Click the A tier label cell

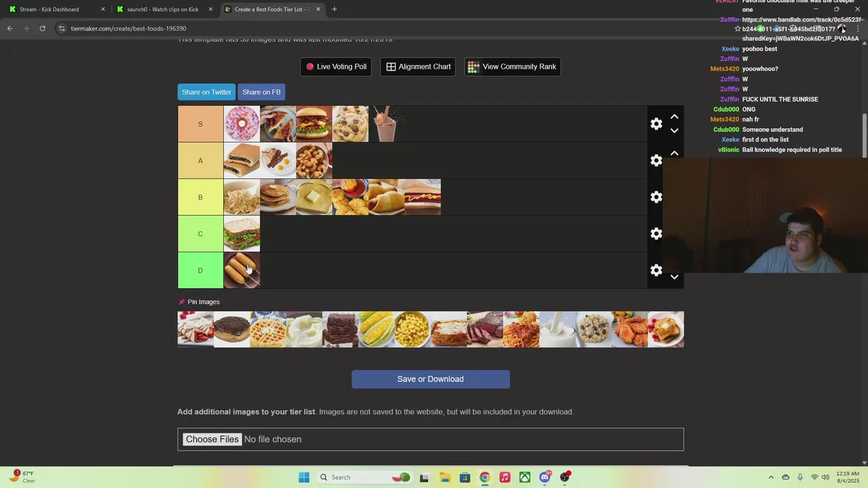pos(200,161)
